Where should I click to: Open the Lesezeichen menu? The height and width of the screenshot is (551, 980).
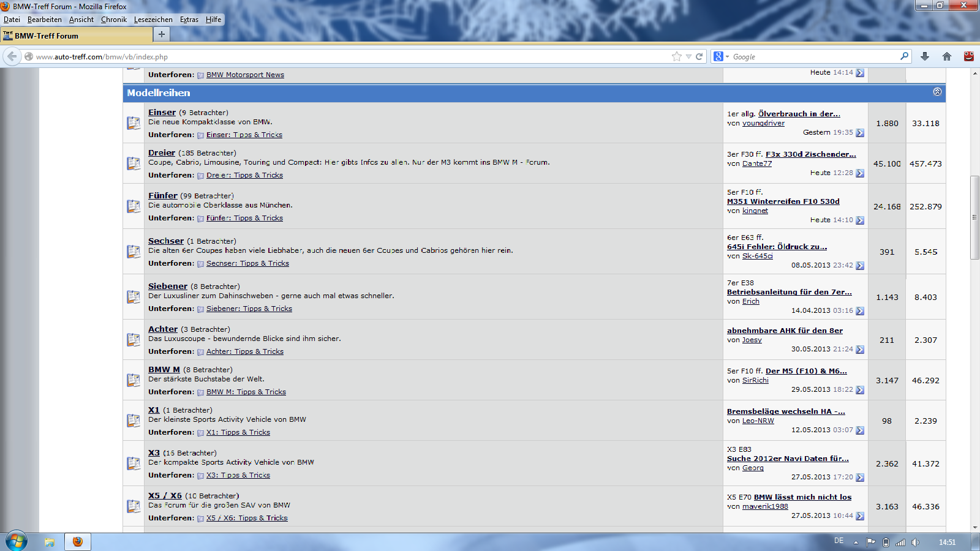point(153,20)
